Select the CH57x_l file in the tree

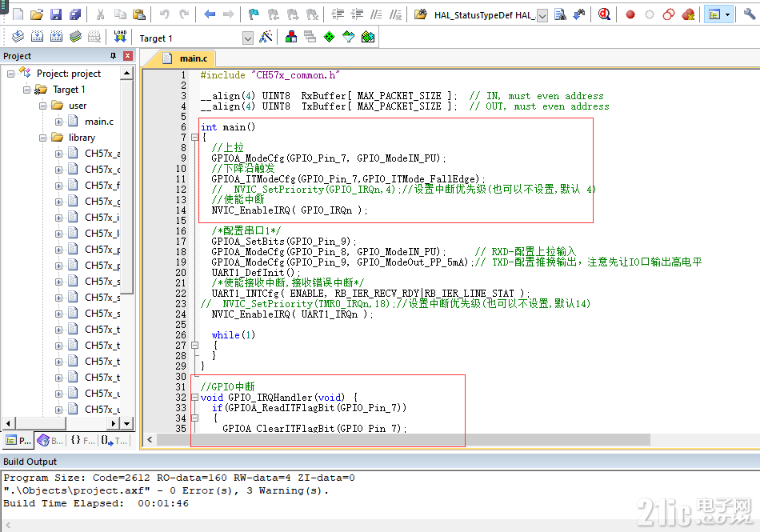tap(102, 234)
